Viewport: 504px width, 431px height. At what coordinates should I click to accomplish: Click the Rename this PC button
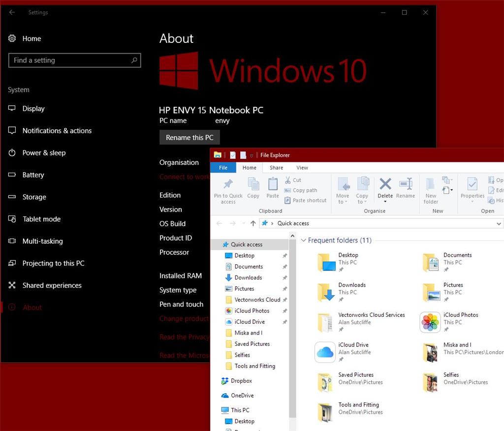[x=189, y=138]
